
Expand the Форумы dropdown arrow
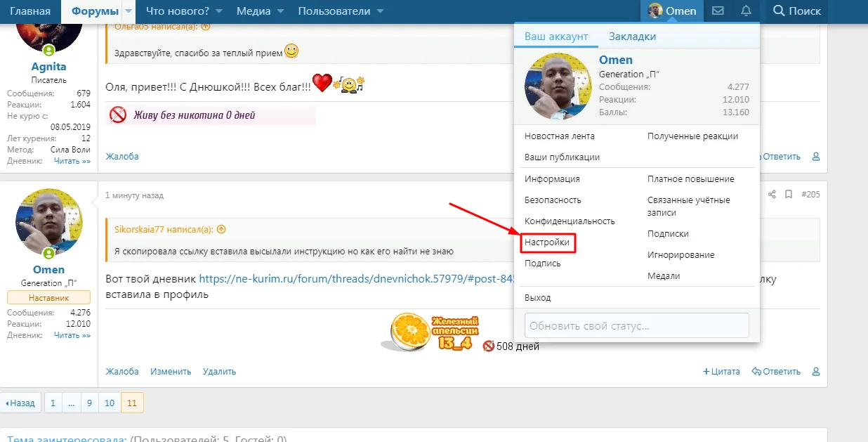(129, 11)
